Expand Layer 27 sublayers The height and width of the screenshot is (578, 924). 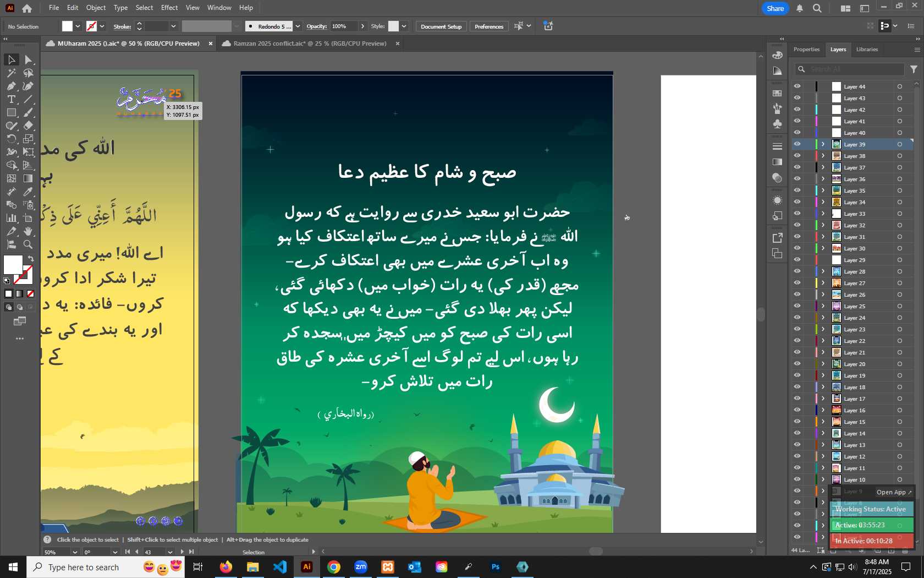point(823,283)
